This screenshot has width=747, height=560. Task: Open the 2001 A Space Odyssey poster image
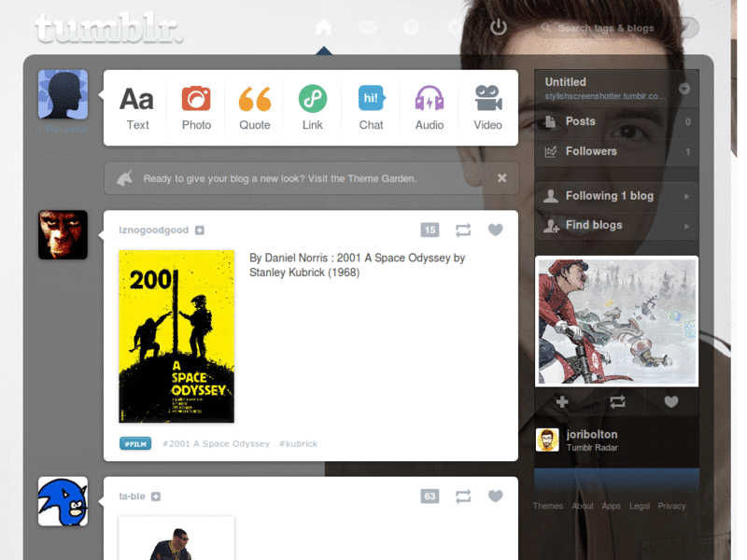176,337
